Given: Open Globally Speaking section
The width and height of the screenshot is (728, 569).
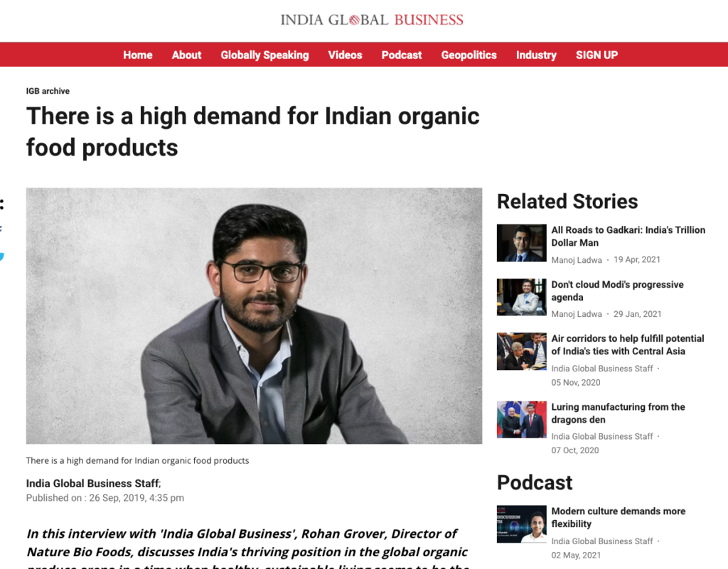Looking at the screenshot, I should click(x=264, y=55).
